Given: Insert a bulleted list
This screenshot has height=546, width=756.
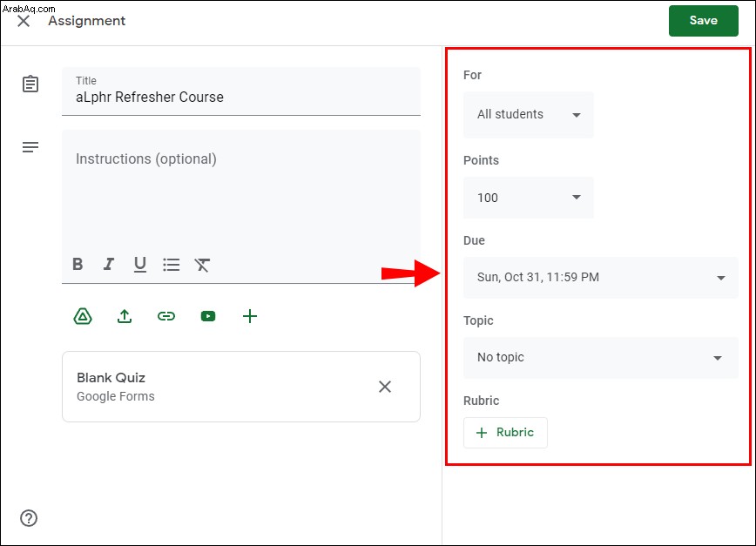Looking at the screenshot, I should coord(172,264).
